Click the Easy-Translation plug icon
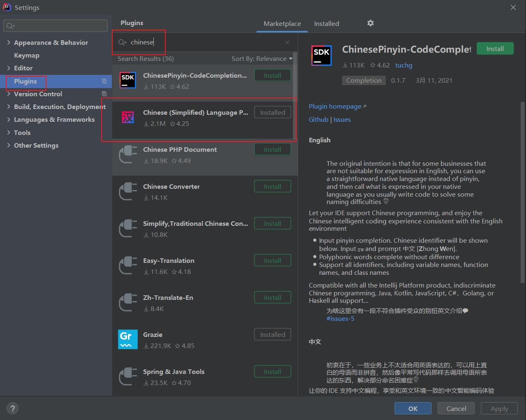Viewport: 526px width, 420px height. [128, 265]
